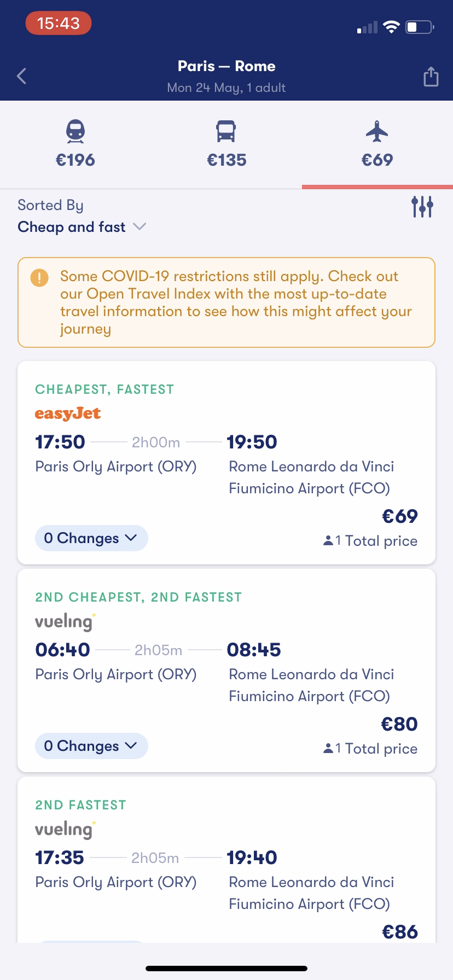The height and width of the screenshot is (980, 453).
Task: Tap the share icon in header
Action: tap(431, 77)
